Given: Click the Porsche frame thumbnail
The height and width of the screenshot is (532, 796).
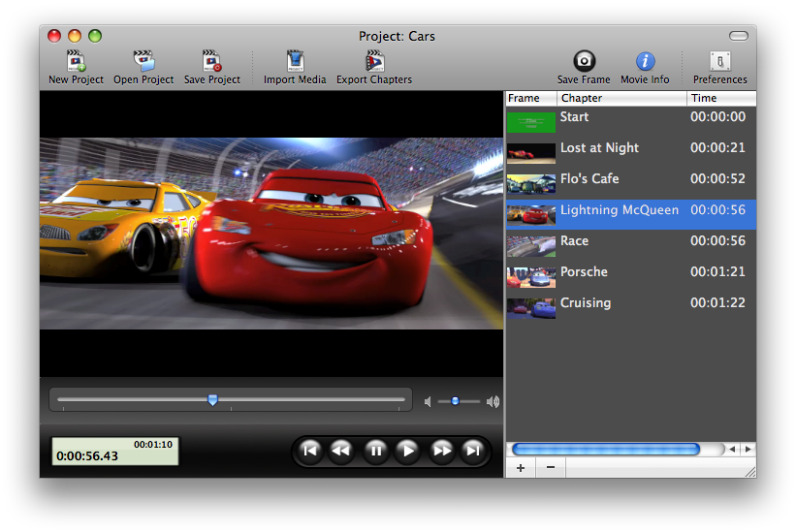Looking at the screenshot, I should [x=531, y=277].
